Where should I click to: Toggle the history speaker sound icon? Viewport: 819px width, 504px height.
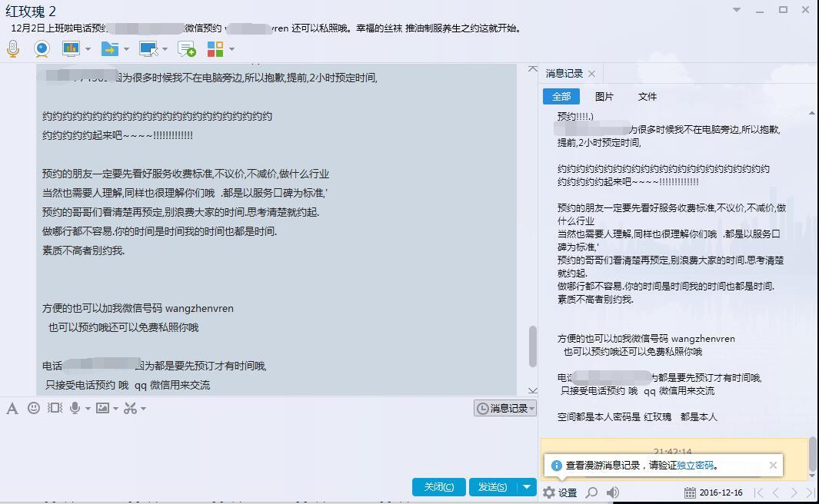tap(613, 492)
